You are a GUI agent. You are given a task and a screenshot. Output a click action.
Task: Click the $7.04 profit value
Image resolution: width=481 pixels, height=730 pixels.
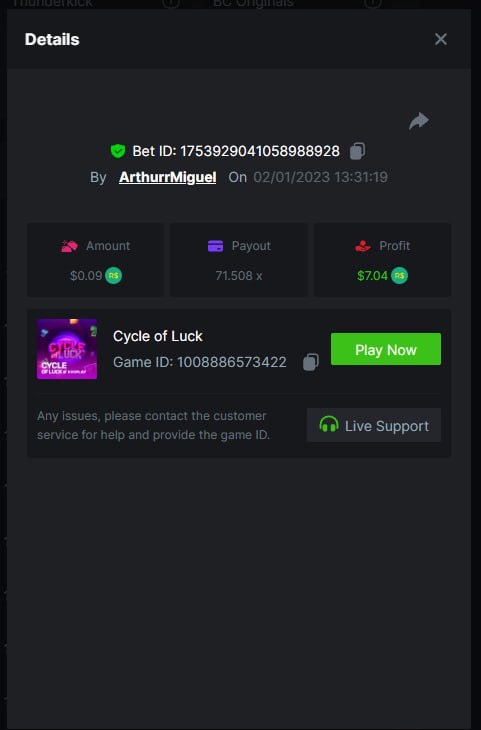[x=373, y=276]
